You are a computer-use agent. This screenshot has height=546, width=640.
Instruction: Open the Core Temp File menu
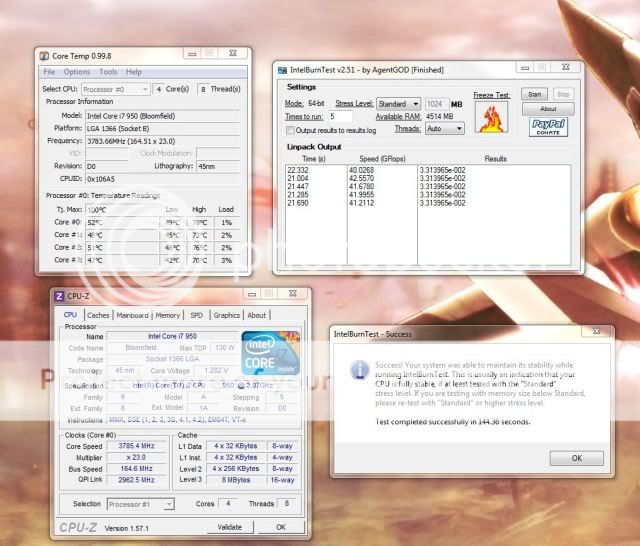(x=49, y=72)
